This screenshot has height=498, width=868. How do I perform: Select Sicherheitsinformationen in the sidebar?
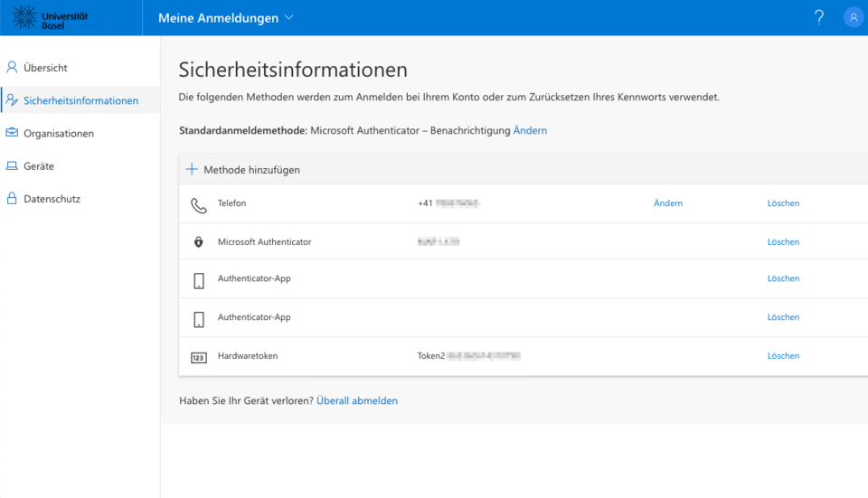(80, 100)
